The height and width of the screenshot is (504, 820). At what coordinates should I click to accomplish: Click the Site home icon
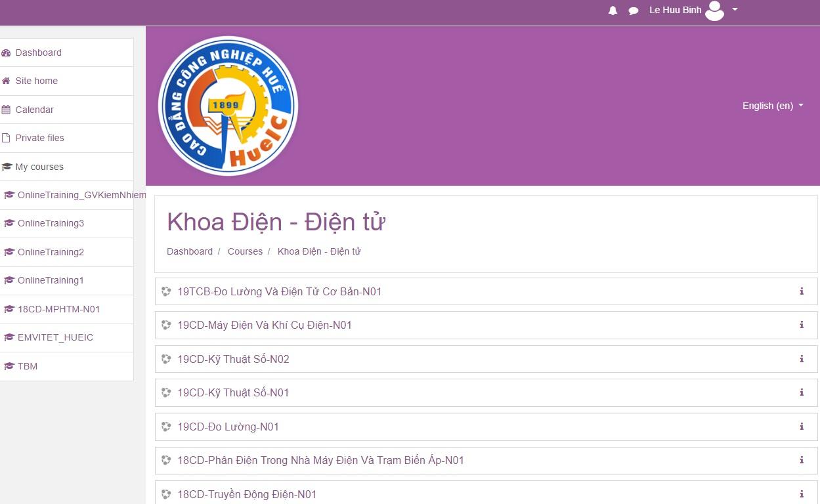6,81
